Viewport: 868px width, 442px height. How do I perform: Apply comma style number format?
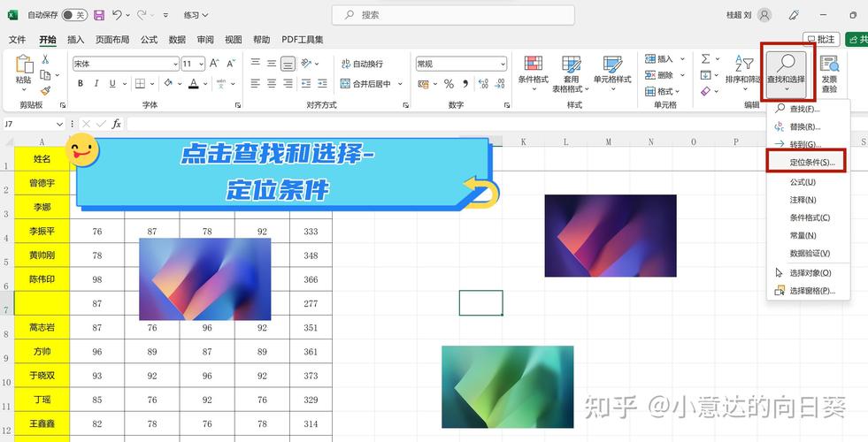tap(465, 84)
